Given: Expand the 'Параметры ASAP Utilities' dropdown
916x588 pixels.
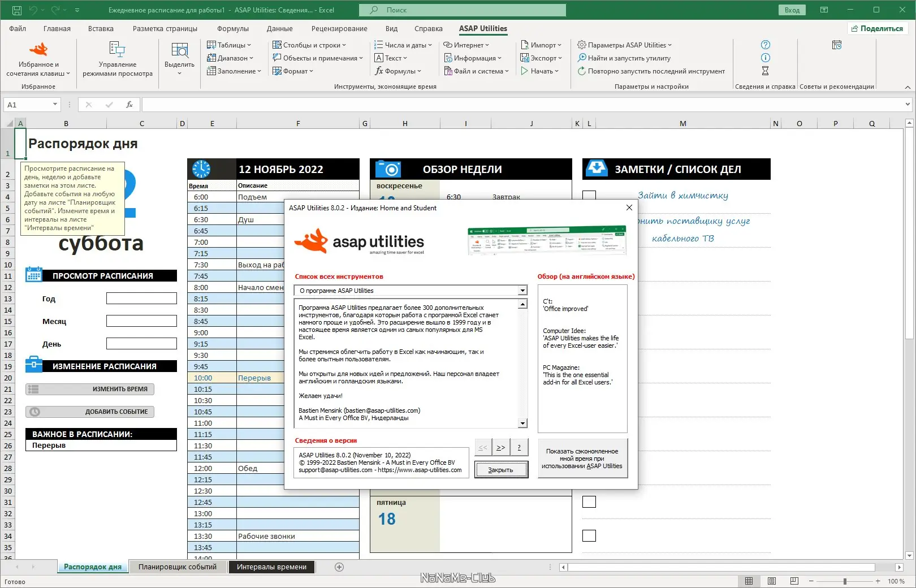Looking at the screenshot, I should tap(625, 45).
